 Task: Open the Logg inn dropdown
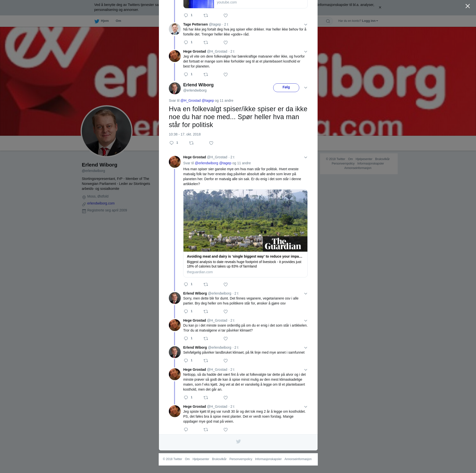click(370, 21)
